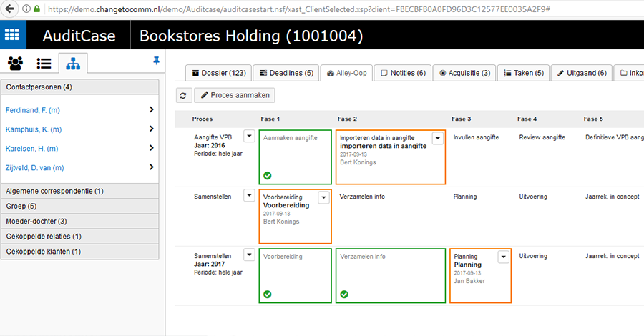Open dropdown for Aangifte VPB process
Image resolution: width=644 pixels, height=336 pixels.
point(249,136)
